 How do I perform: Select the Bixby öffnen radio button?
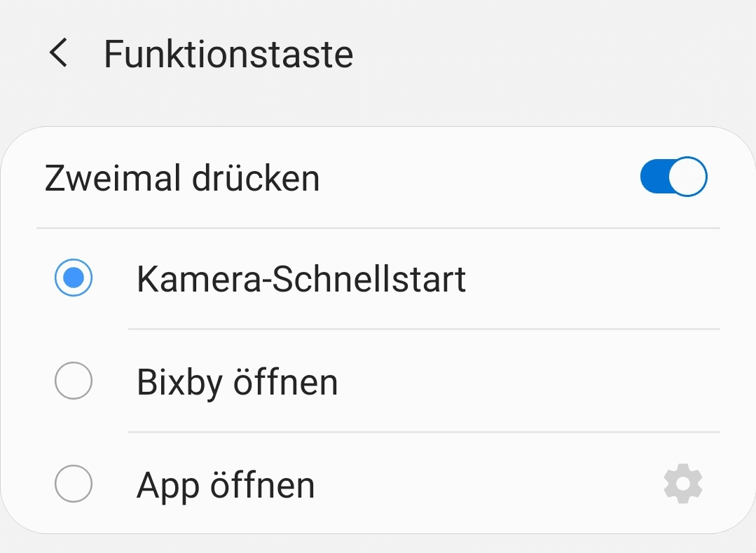pyautogui.click(x=74, y=381)
